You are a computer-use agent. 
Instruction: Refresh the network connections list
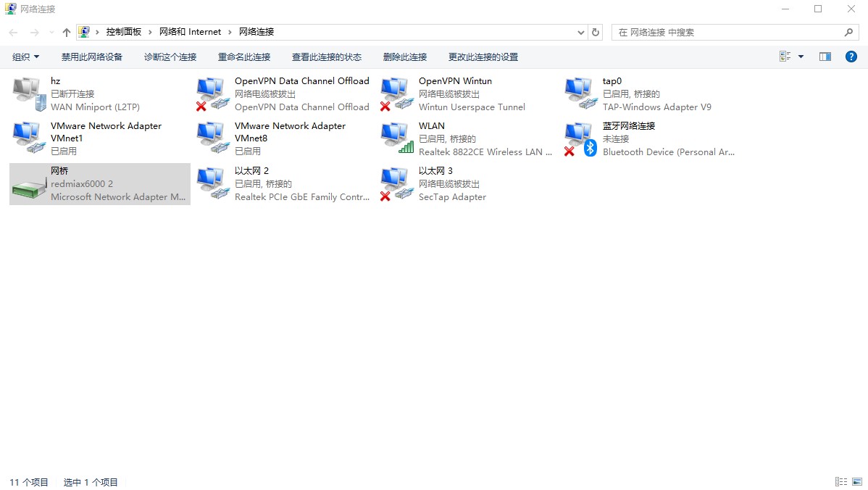(596, 33)
